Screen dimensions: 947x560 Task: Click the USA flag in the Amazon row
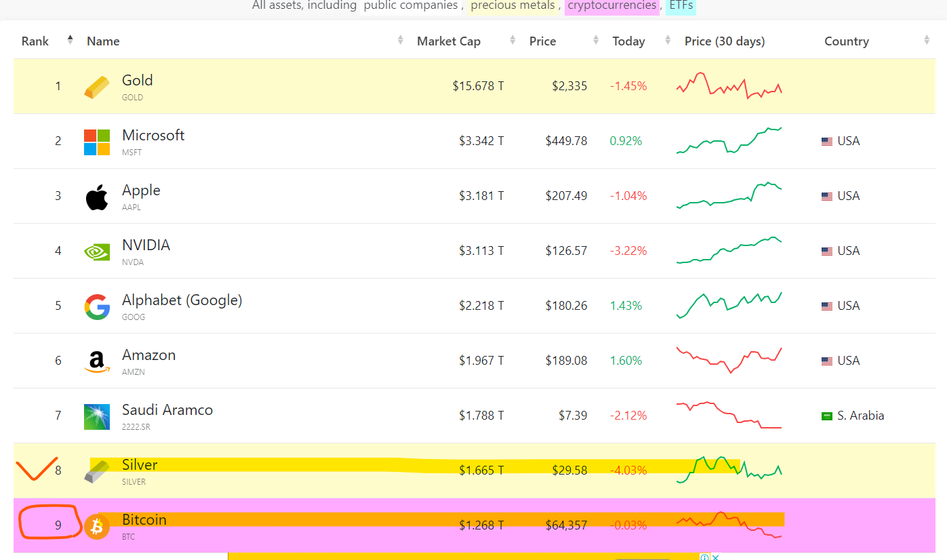(827, 361)
